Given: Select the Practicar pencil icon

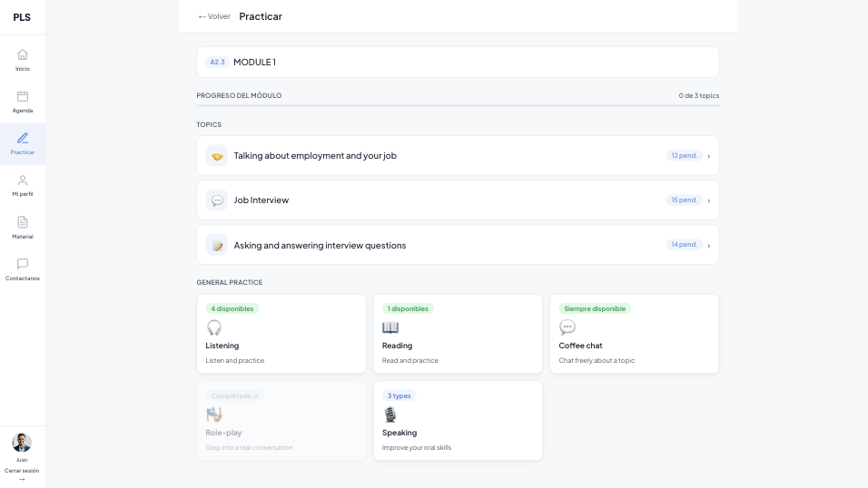Looking at the screenshot, I should click(x=23, y=138).
